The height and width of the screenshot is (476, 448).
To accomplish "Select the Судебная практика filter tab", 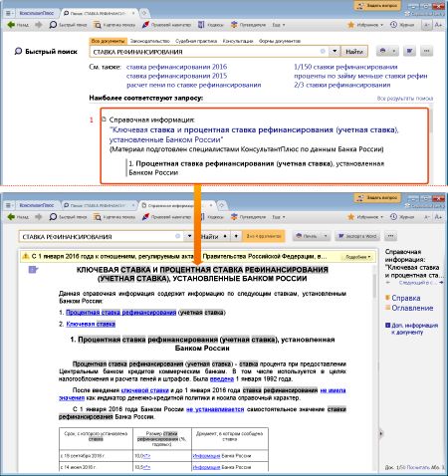I will (x=196, y=41).
